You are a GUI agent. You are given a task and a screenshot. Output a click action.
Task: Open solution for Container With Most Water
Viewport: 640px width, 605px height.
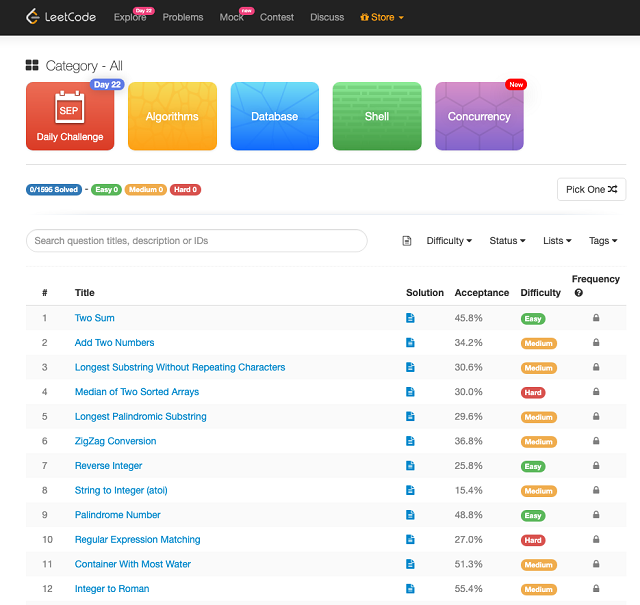(410, 564)
